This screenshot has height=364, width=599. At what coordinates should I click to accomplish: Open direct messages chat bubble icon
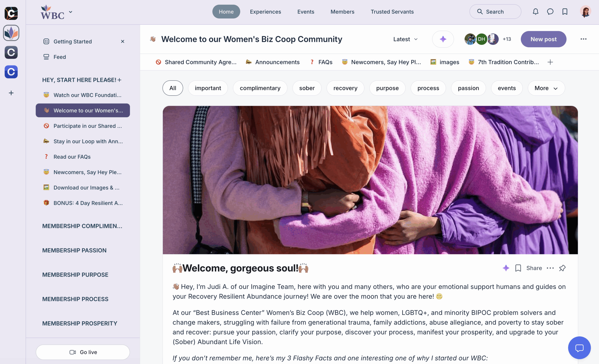tap(550, 12)
